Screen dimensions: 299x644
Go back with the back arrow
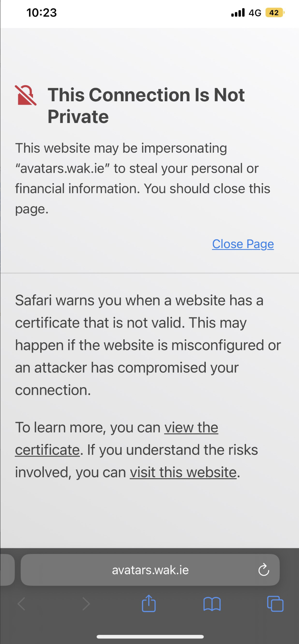pos(21,604)
